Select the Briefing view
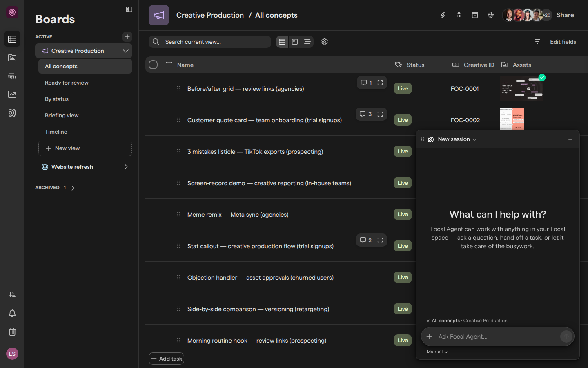 [85, 115]
